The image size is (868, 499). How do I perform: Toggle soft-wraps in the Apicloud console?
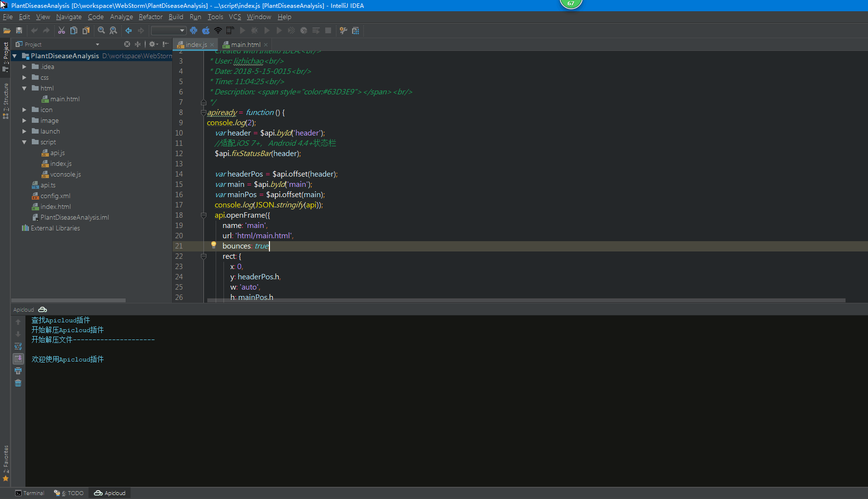tap(18, 346)
